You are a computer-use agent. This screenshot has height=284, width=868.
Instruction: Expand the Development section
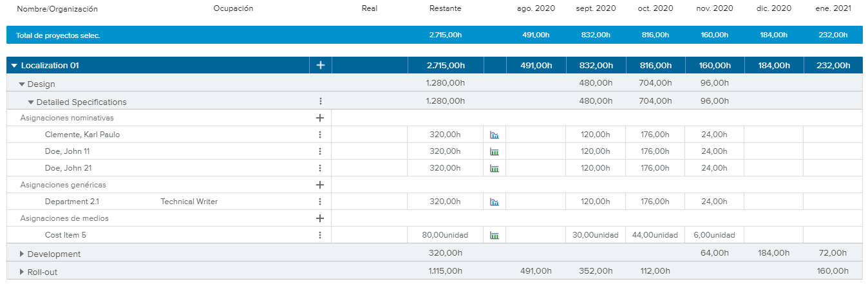22,254
